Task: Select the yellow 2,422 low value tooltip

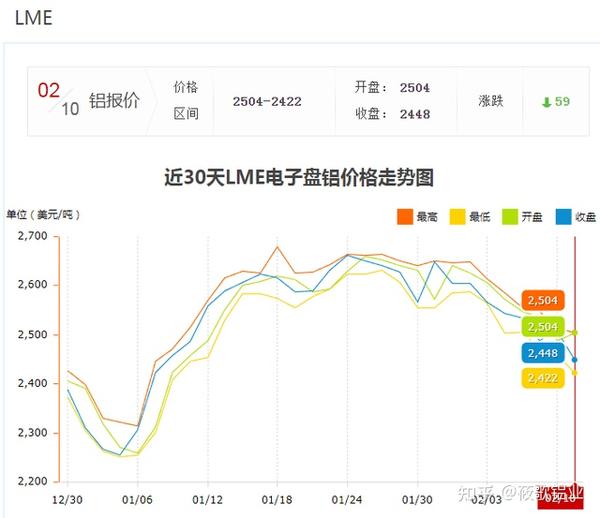Action: click(x=543, y=378)
